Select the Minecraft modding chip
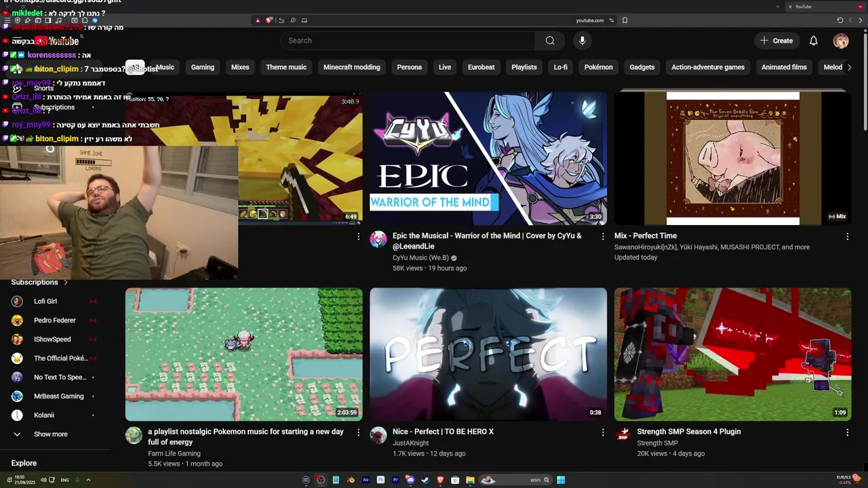Screen dimensions: 868x488 [351, 67]
